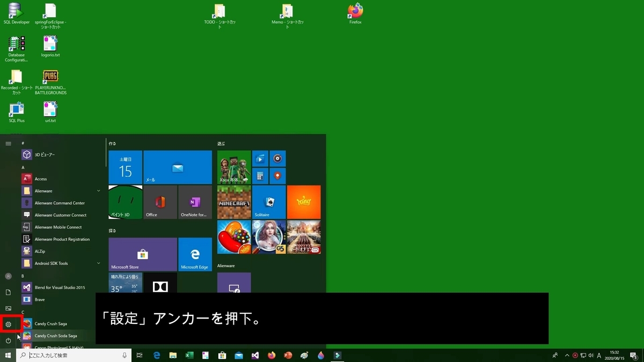Open the Start menu hamburger menu
Viewport: 644px width, 362px height.
8,143
